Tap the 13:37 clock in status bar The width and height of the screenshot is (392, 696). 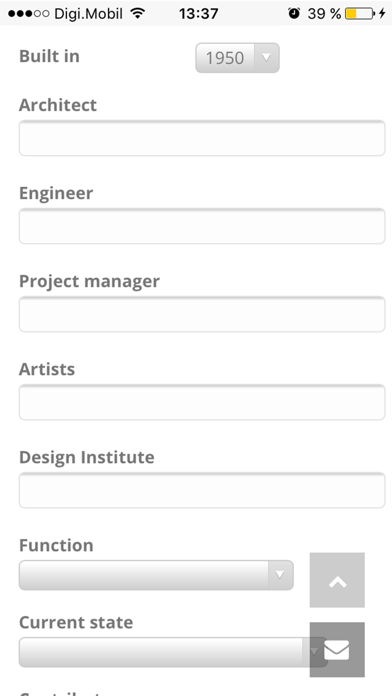198,14
